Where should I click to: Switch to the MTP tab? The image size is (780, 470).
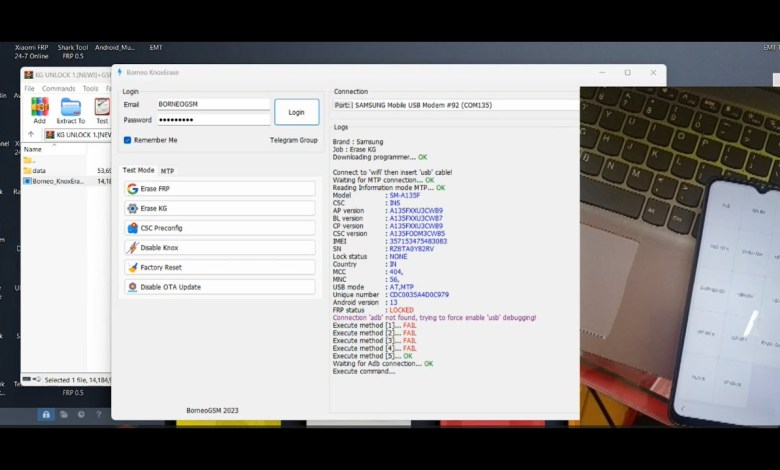pyautogui.click(x=167, y=171)
